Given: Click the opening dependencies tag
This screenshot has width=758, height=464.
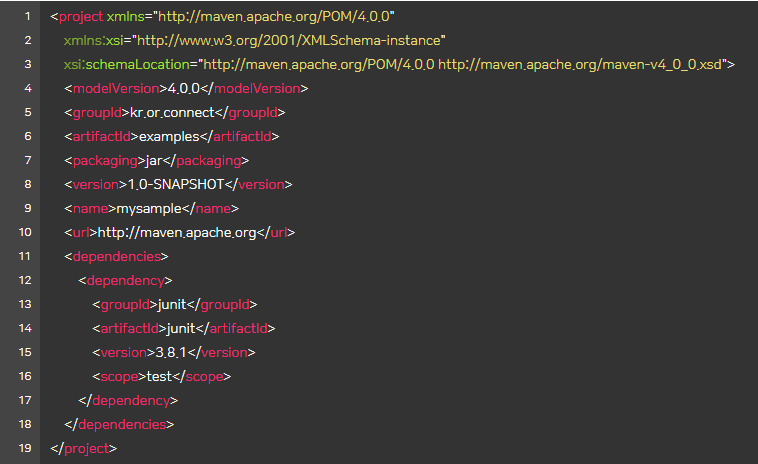Looking at the screenshot, I should point(116,257).
